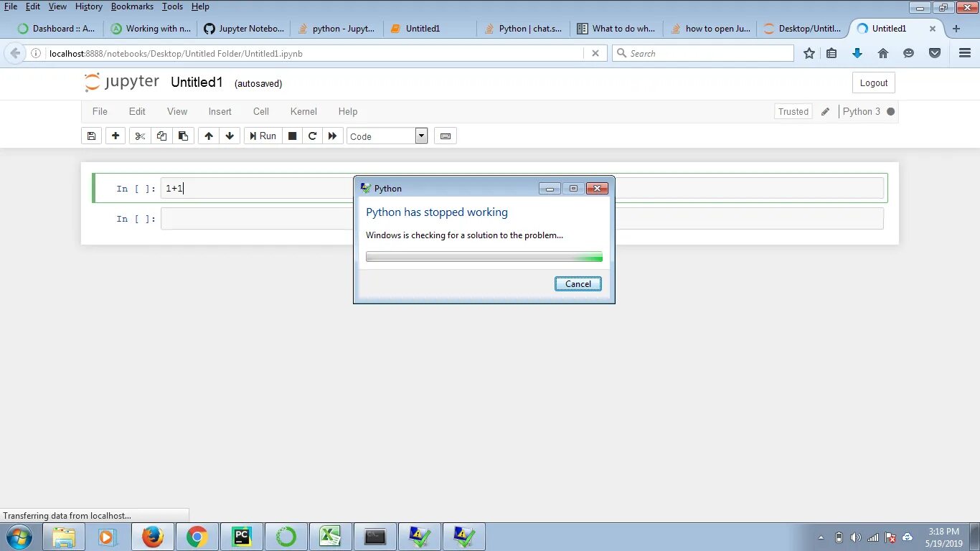
Task: Open the Jupyter Insert menu
Action: coord(220,111)
